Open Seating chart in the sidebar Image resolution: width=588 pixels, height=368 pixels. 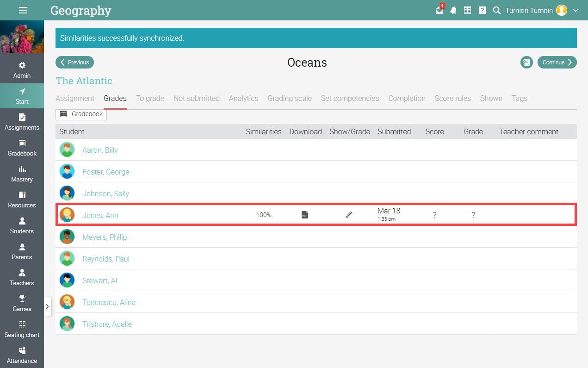click(22, 329)
